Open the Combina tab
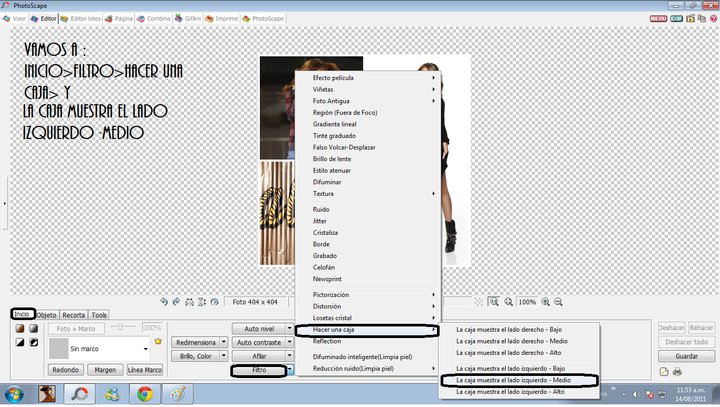 [154, 18]
